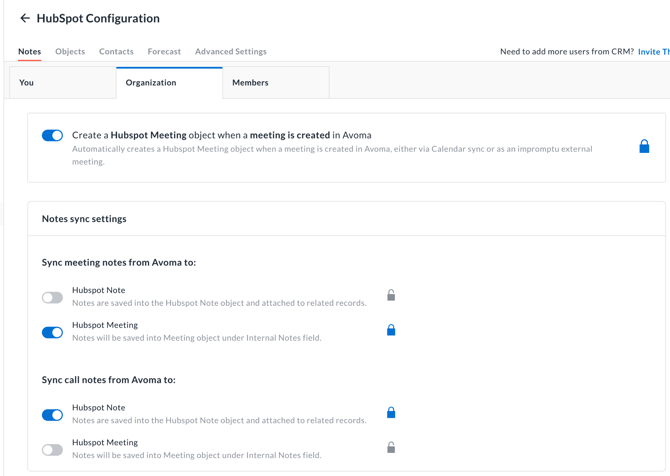Enable meeting notes sync to Hubspot Note

[52, 297]
